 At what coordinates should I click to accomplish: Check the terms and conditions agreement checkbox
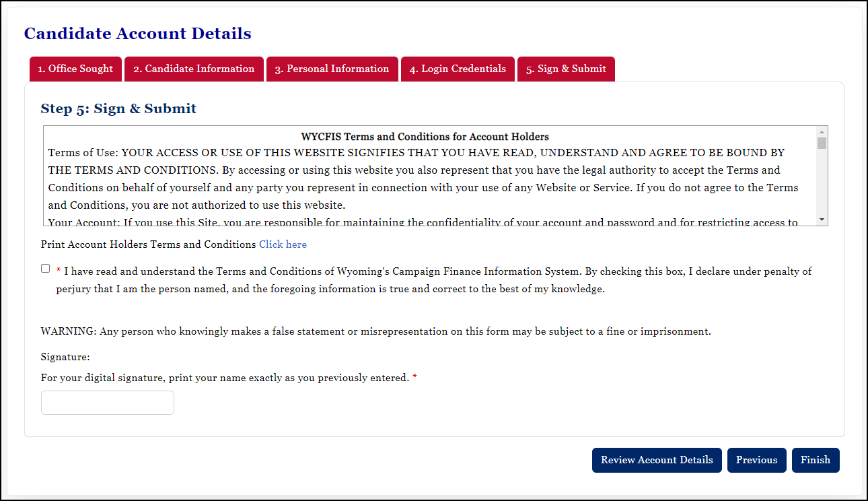(x=46, y=269)
